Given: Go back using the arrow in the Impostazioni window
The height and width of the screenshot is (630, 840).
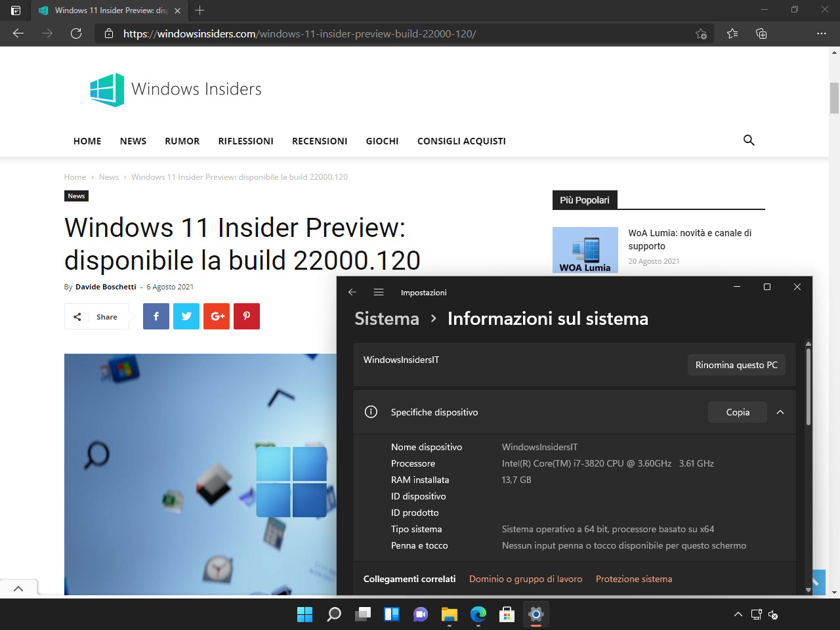Looking at the screenshot, I should click(352, 292).
